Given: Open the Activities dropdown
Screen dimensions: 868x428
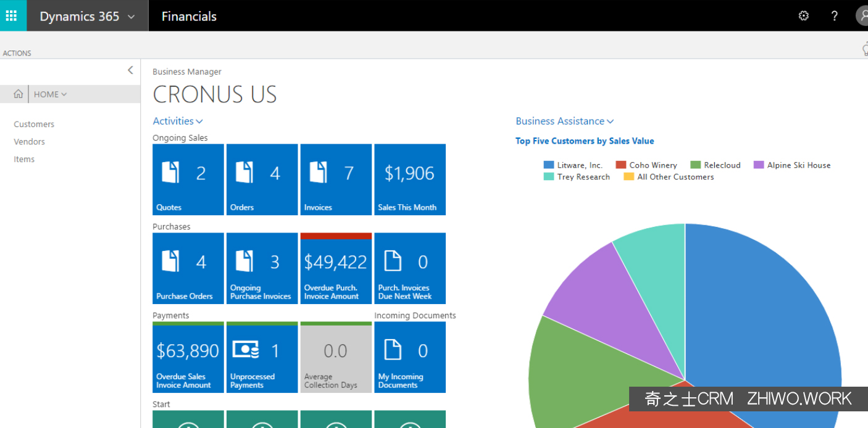Looking at the screenshot, I should pyautogui.click(x=177, y=121).
